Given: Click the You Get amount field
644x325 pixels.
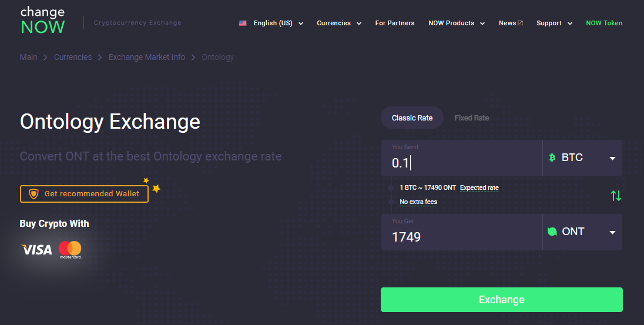Looking at the screenshot, I should [462, 232].
